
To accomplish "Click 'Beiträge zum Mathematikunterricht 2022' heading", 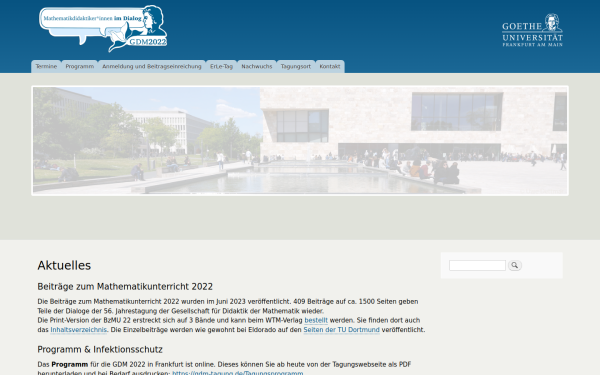I will point(125,287).
